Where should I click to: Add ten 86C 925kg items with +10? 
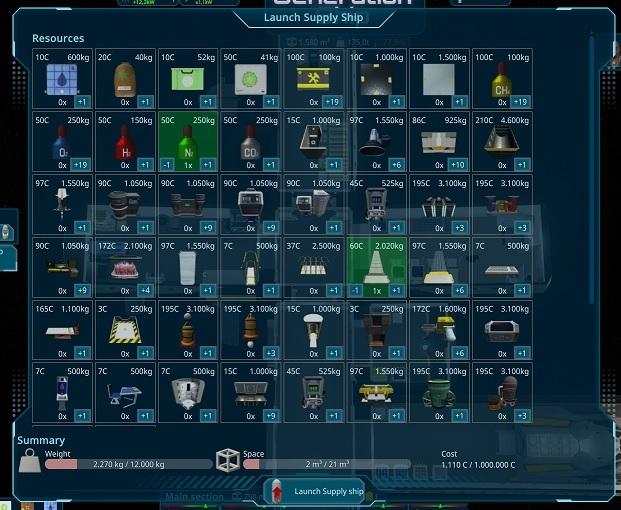click(x=457, y=165)
